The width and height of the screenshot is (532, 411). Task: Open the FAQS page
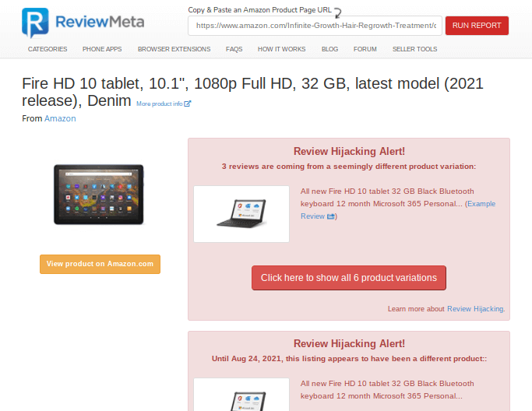pyautogui.click(x=234, y=49)
